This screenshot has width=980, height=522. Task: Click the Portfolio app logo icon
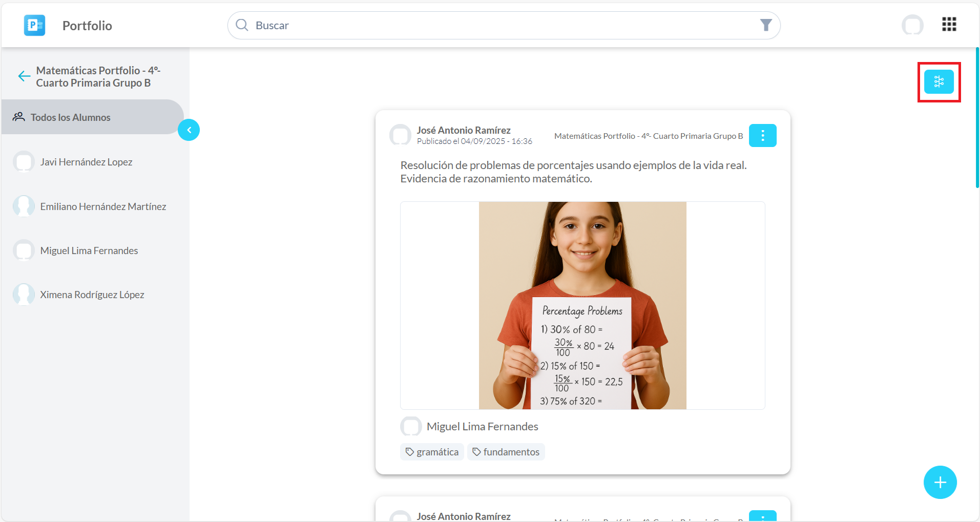point(34,25)
